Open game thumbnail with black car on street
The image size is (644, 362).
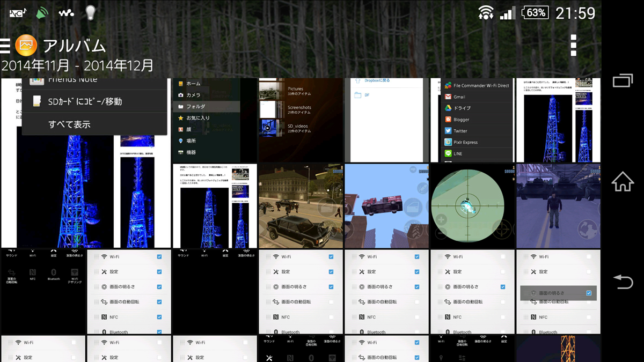click(x=301, y=206)
